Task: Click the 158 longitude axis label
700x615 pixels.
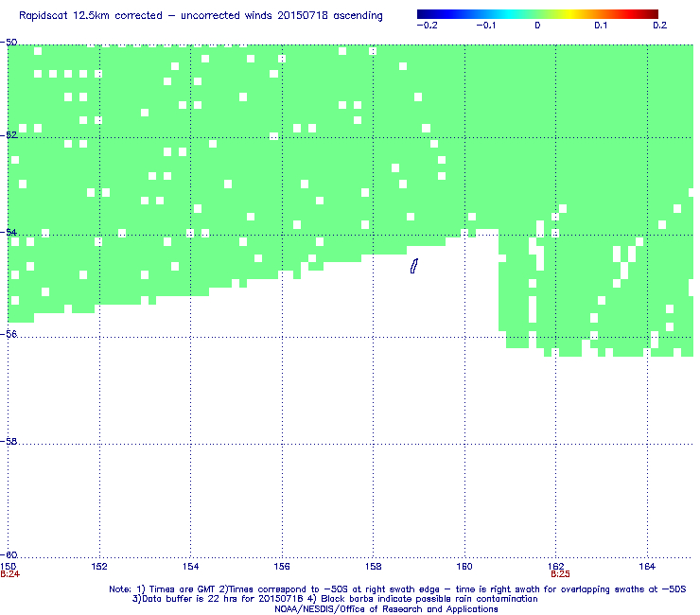Action: click(374, 567)
